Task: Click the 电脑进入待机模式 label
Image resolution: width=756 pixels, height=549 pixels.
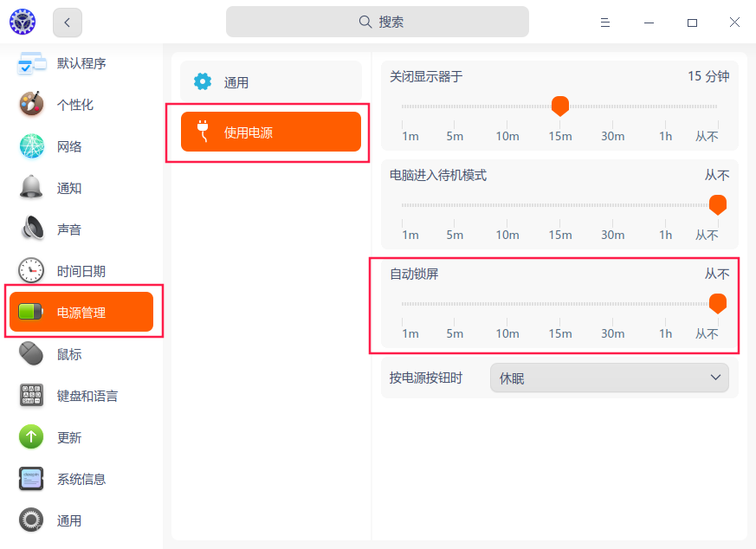Action: (438, 175)
